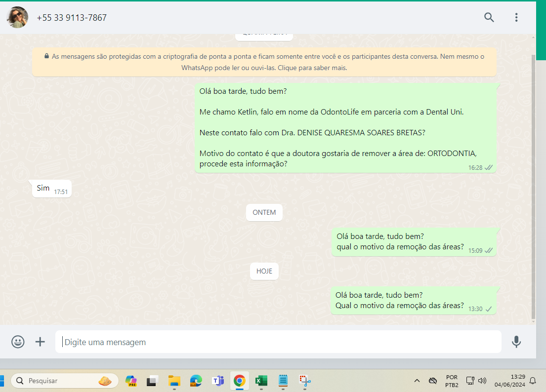The image size is (546, 392).
Task: Click the chat vertical scrollbar
Action: 533,188
